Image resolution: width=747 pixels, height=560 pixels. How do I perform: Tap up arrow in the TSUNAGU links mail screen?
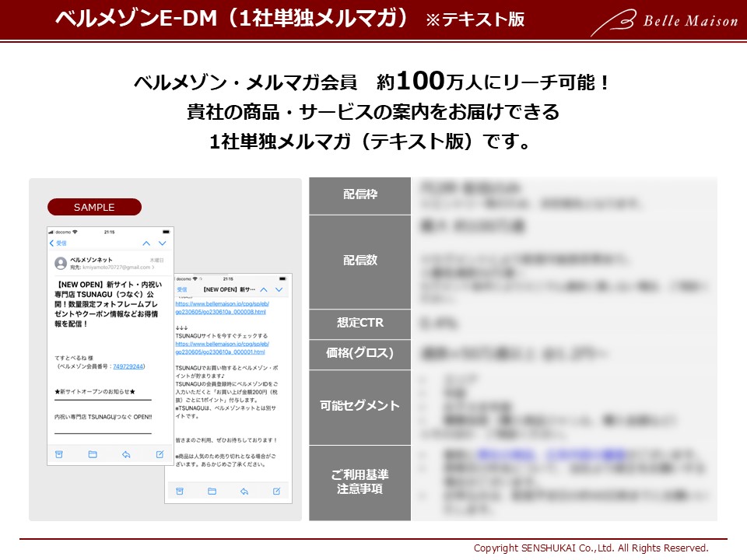tap(264, 289)
